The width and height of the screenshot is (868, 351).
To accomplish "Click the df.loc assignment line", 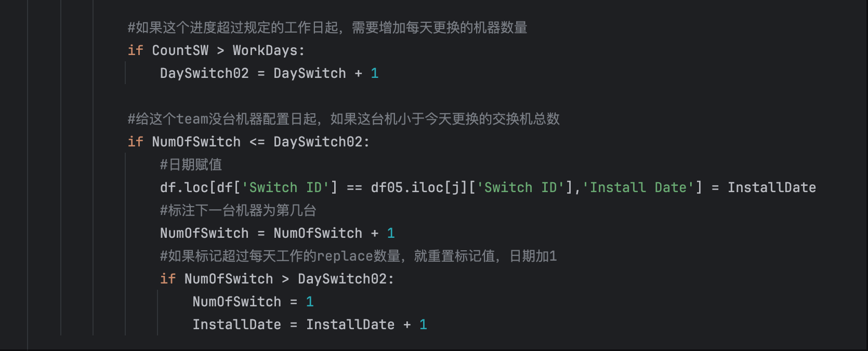I will coord(488,187).
